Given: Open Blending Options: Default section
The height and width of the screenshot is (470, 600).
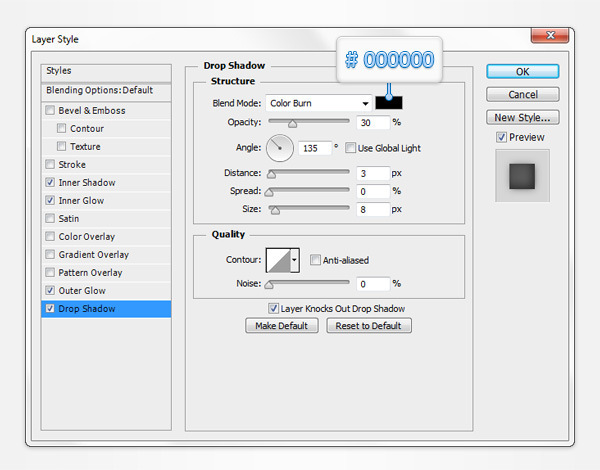Looking at the screenshot, I should click(x=99, y=90).
